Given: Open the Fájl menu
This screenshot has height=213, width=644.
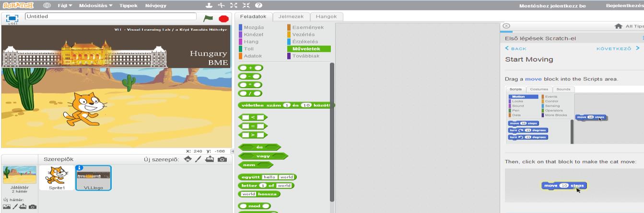Looking at the screenshot, I should [65, 6].
